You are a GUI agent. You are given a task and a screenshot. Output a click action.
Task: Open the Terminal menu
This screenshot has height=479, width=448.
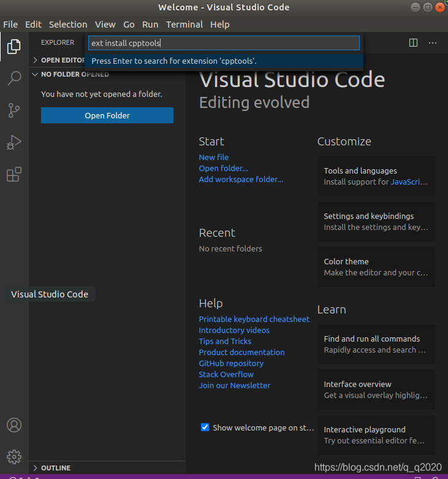point(184,25)
